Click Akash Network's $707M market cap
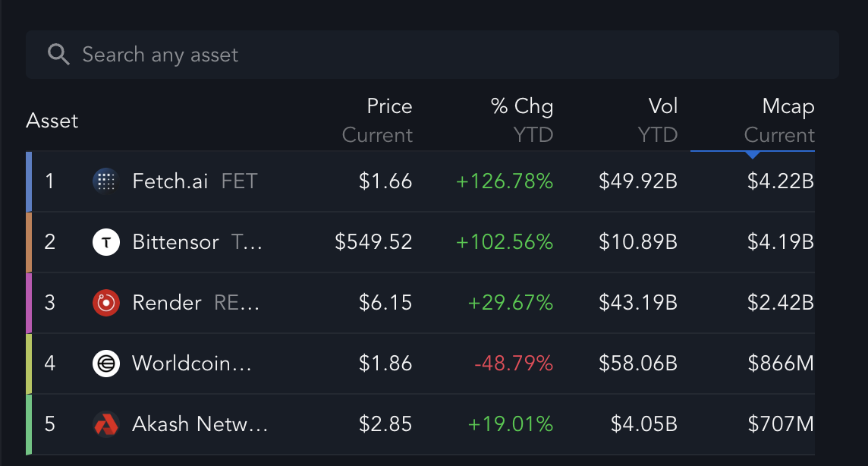This screenshot has height=466, width=868. (781, 424)
